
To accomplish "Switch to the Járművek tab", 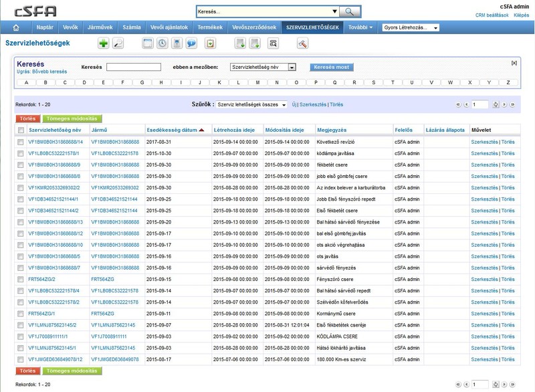I will click(100, 27).
